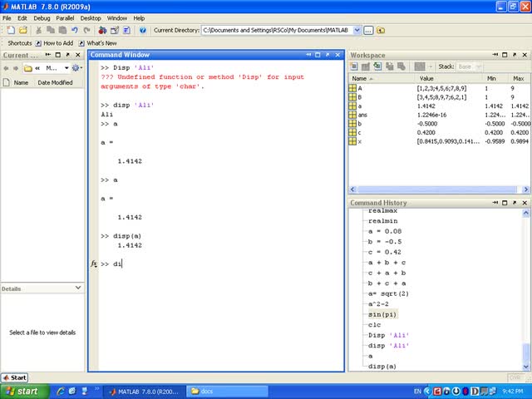Open Current Directory gear actions menu
Viewport: 532px width, 399px height.
tap(76, 67)
